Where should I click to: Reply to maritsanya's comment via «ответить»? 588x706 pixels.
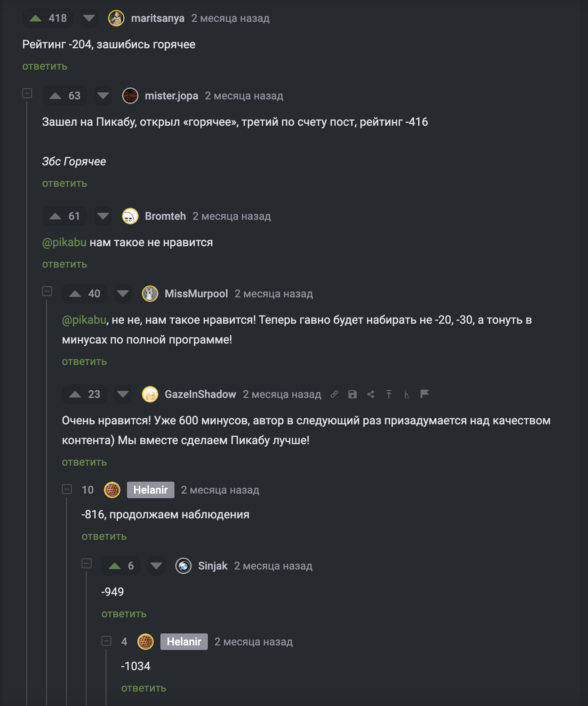tap(45, 66)
